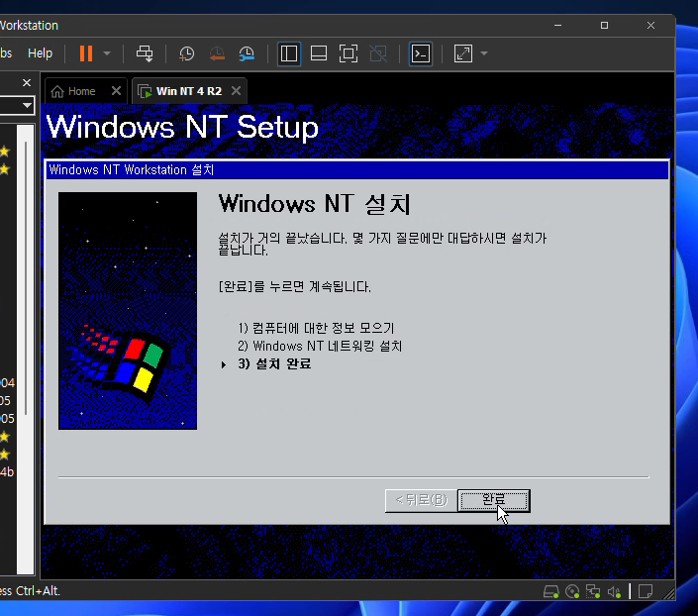This screenshot has height=616, width=698.
Task: Click the hard disk status icon
Action: (x=551, y=591)
